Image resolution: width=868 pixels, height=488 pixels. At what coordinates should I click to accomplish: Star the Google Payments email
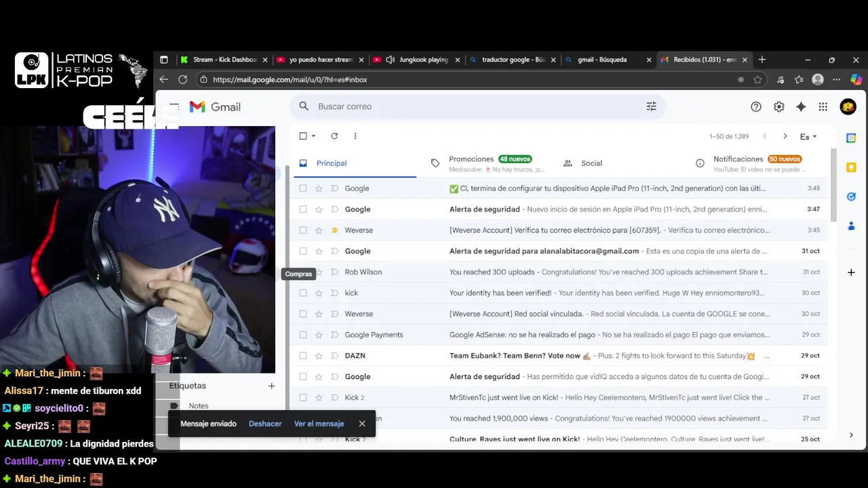(319, 335)
